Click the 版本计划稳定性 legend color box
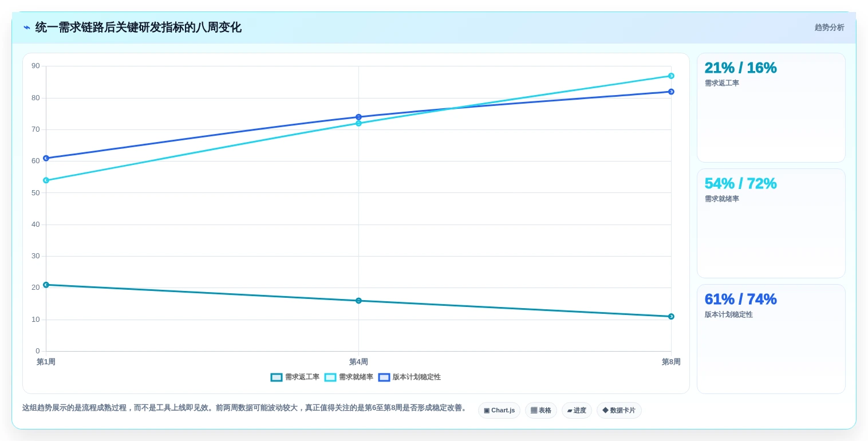Screen dimensions: 868x441 pos(384,377)
